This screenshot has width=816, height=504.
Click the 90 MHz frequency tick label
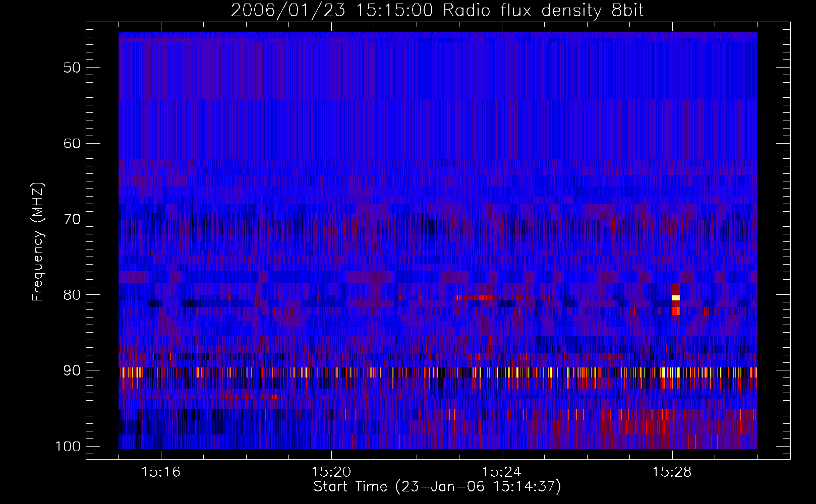click(72, 370)
